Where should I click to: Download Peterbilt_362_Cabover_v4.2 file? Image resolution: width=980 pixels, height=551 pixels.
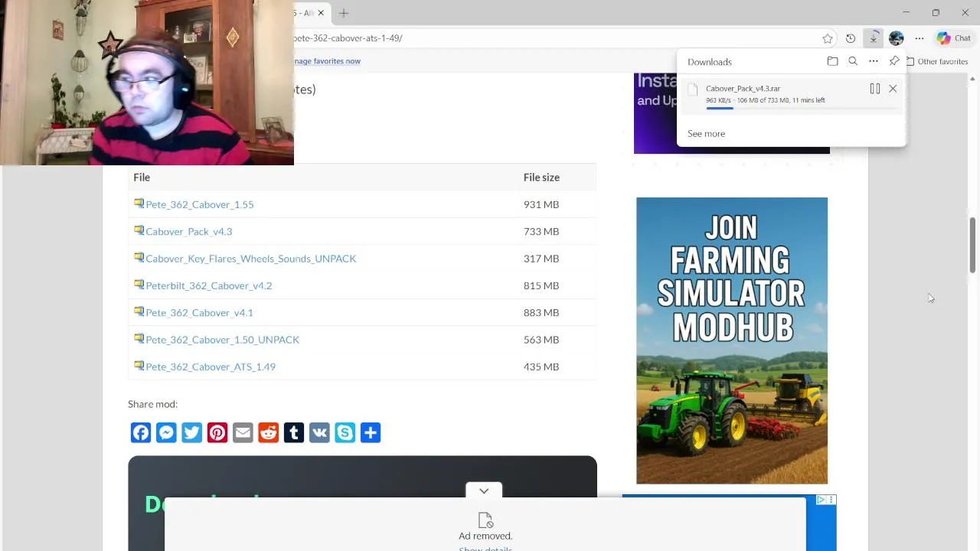pyautogui.click(x=208, y=285)
